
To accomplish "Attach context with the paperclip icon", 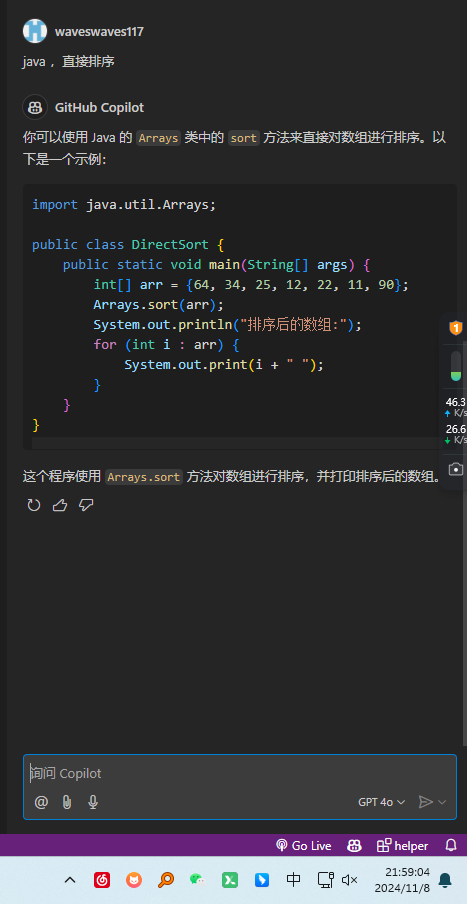I will 67,802.
